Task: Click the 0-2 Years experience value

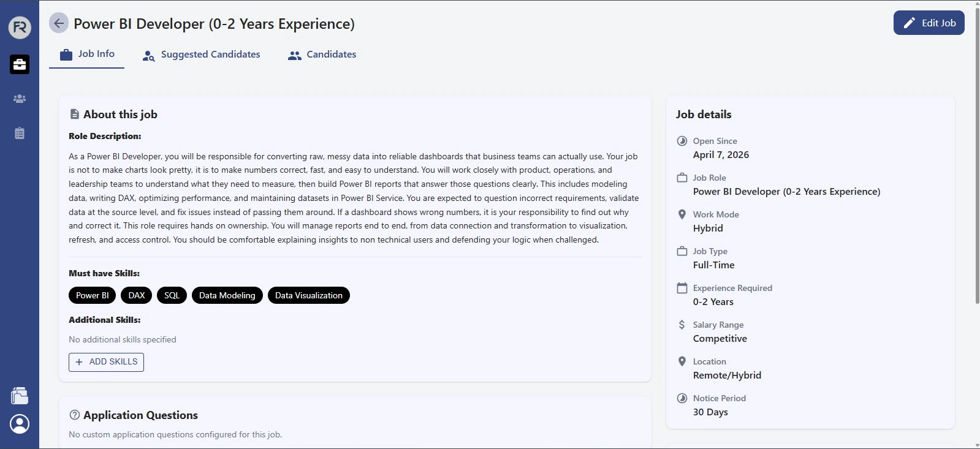Action: tap(713, 302)
